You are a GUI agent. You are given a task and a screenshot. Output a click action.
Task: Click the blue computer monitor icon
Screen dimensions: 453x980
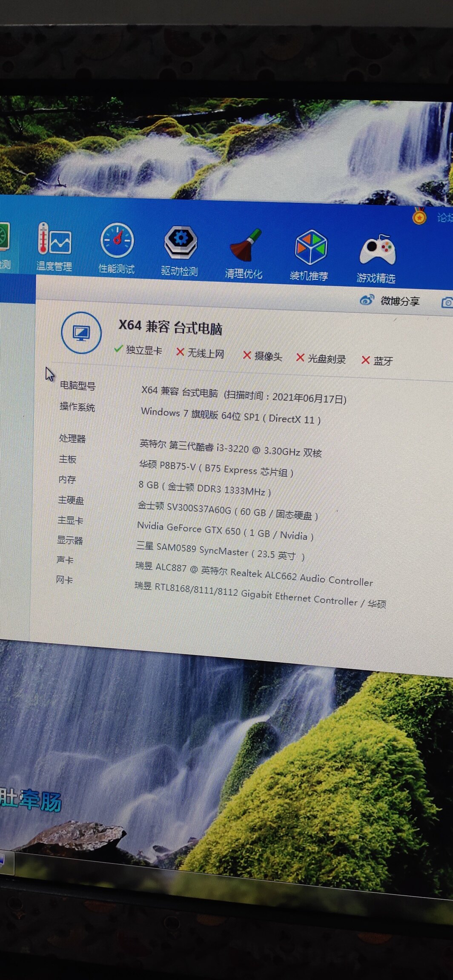(81, 333)
